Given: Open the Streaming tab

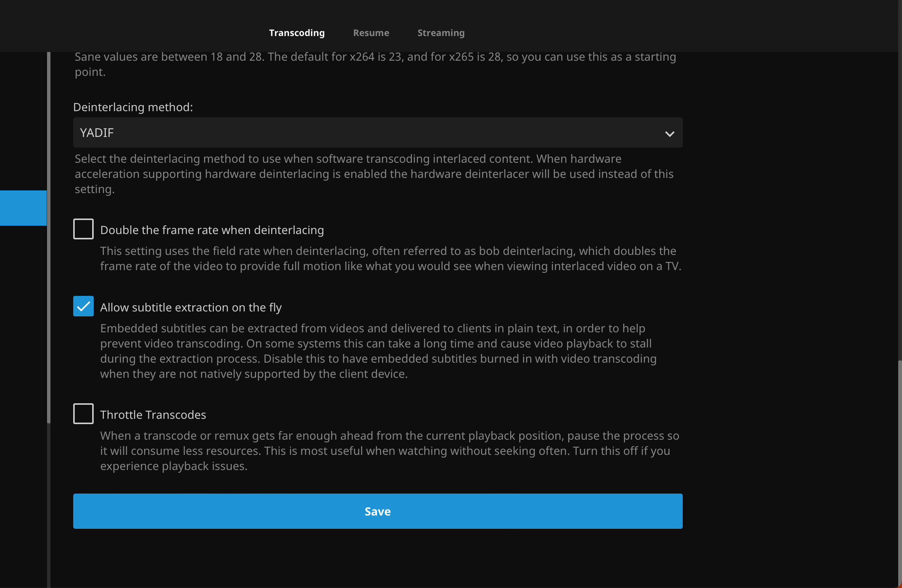Looking at the screenshot, I should click(441, 33).
